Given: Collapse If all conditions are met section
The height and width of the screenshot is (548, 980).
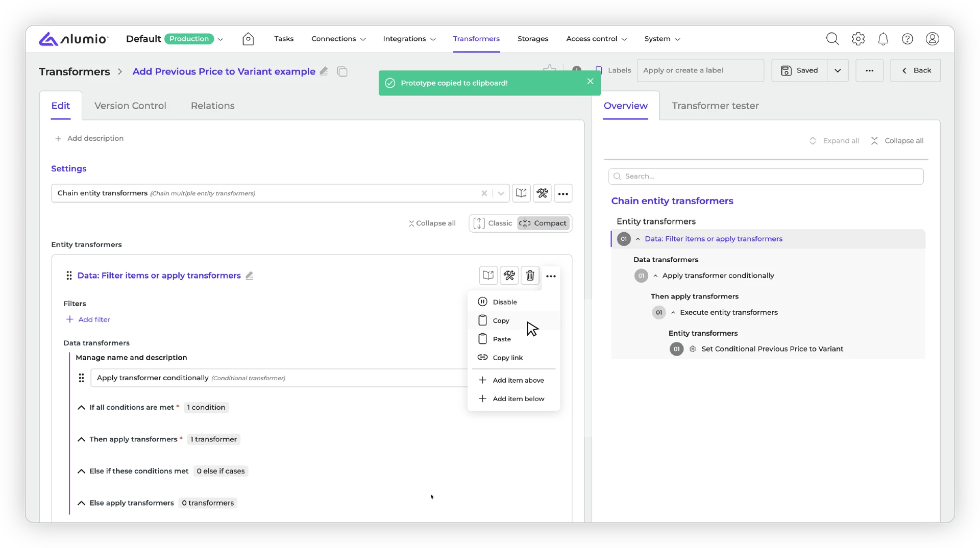Looking at the screenshot, I should [81, 408].
